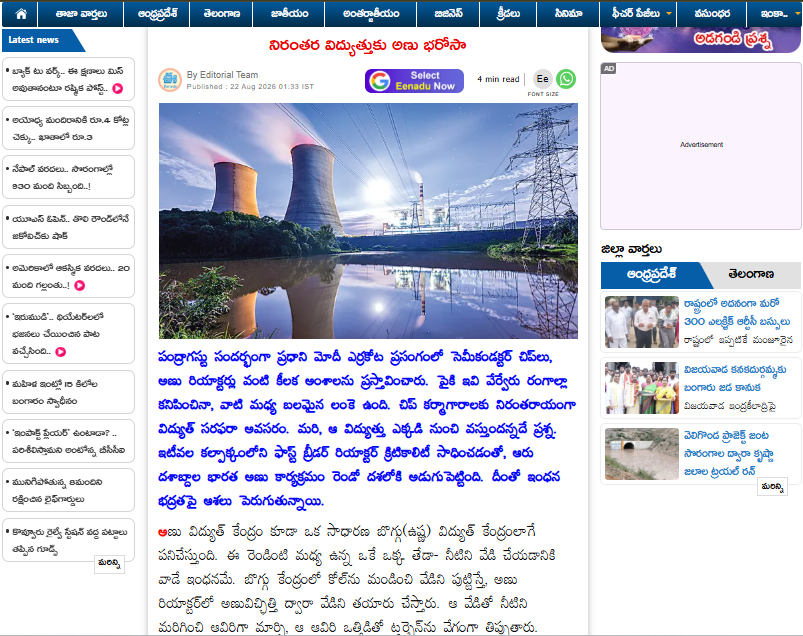Screen dimensions: 803x636
Task: Click the AD badge on advertisement
Action: tap(608, 69)
